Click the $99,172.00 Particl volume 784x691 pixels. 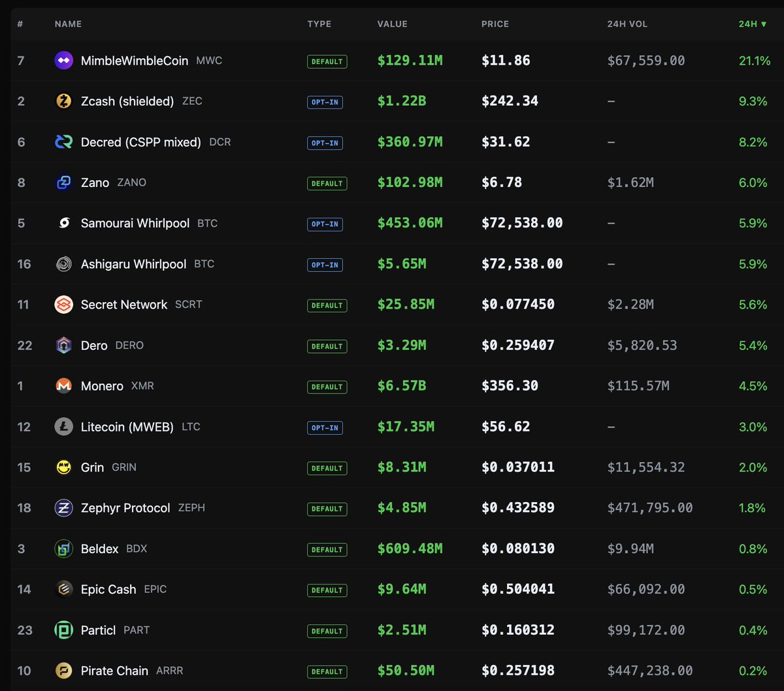646,630
